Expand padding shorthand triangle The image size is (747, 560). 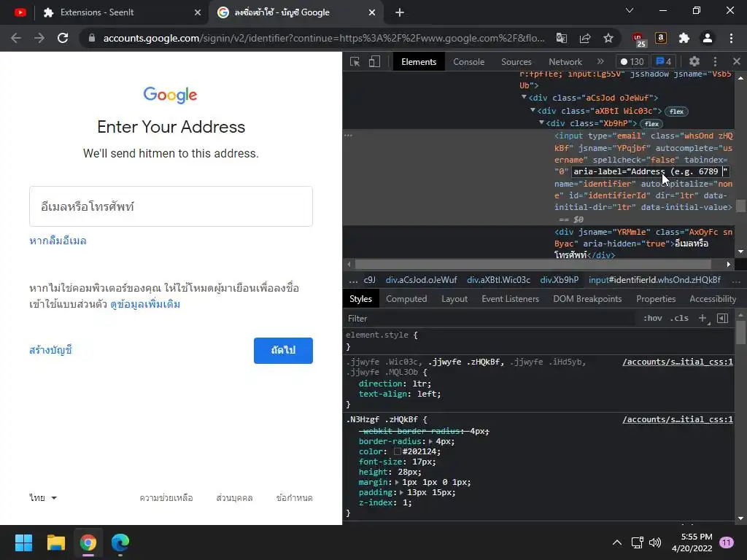(402, 492)
